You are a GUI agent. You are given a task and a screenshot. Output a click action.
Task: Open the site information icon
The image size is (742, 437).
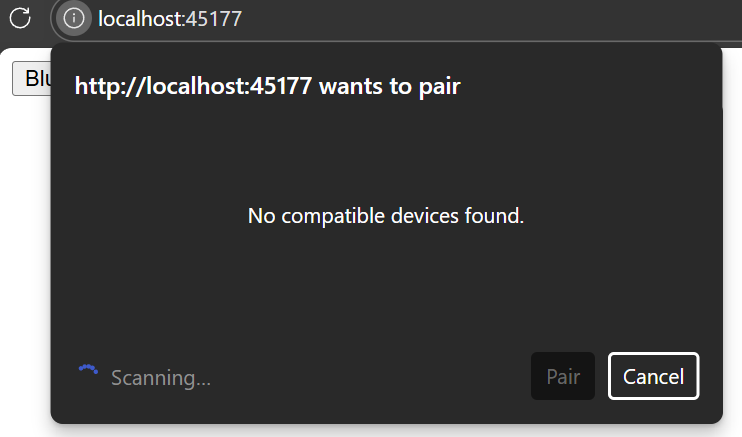(73, 18)
